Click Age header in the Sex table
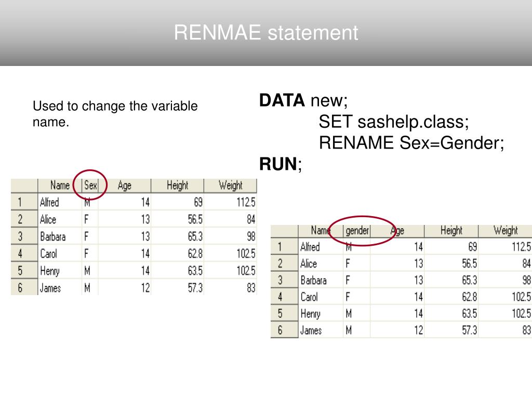 124,185
